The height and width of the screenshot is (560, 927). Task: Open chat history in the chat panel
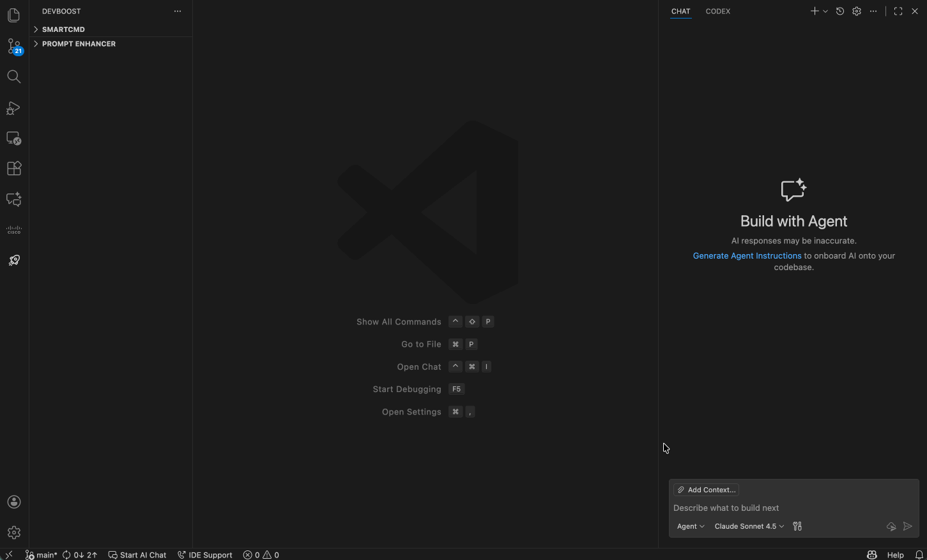pos(839,11)
